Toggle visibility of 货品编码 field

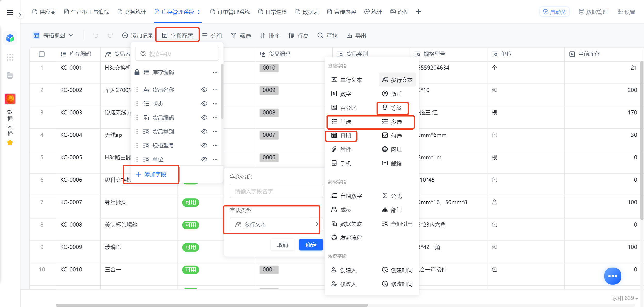coord(204,118)
